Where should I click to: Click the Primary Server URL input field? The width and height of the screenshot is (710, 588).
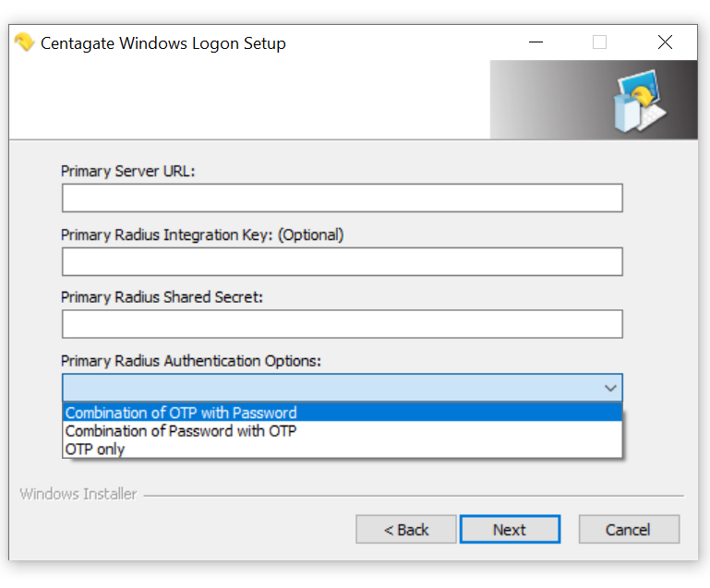pyautogui.click(x=343, y=198)
